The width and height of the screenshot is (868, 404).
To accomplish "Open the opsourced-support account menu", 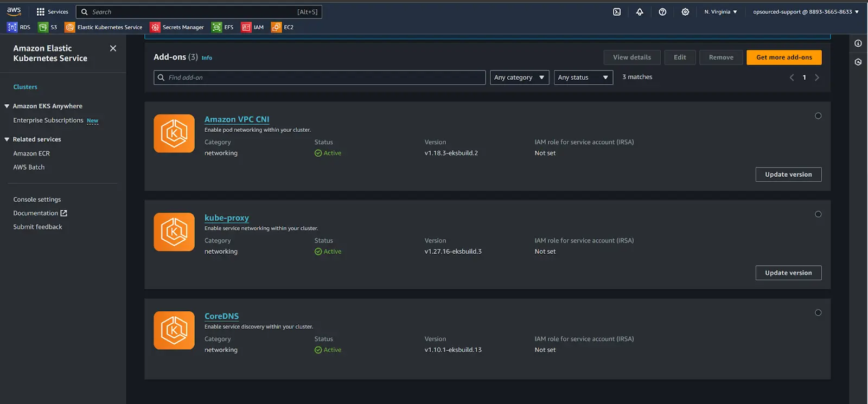I will (806, 12).
